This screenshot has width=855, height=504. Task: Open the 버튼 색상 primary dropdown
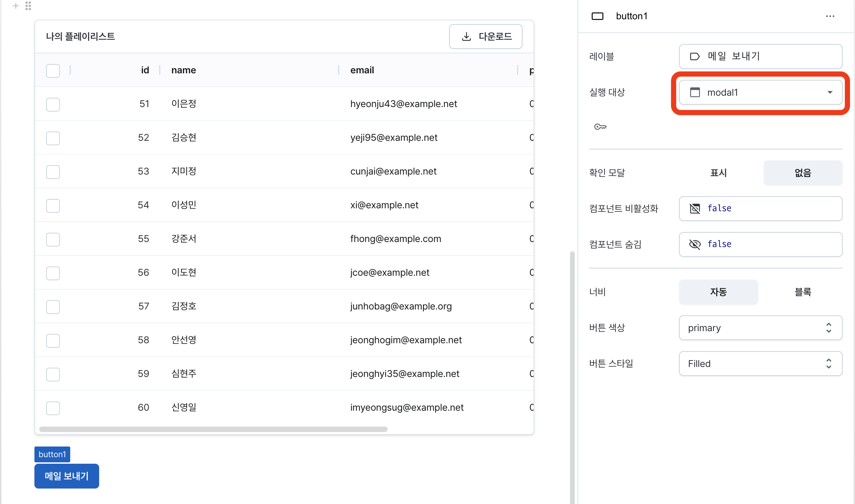761,328
